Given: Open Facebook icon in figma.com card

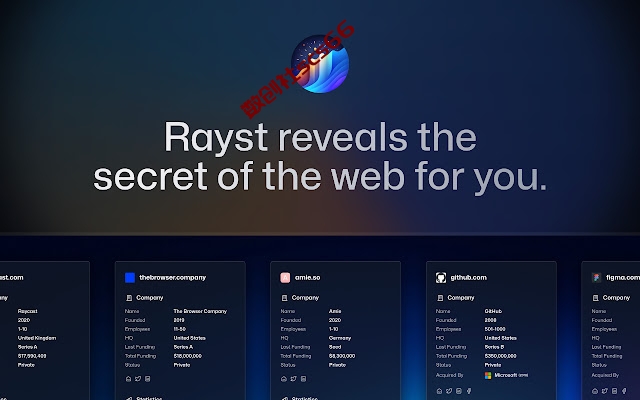Looking at the screenshot, I should pos(624,391).
